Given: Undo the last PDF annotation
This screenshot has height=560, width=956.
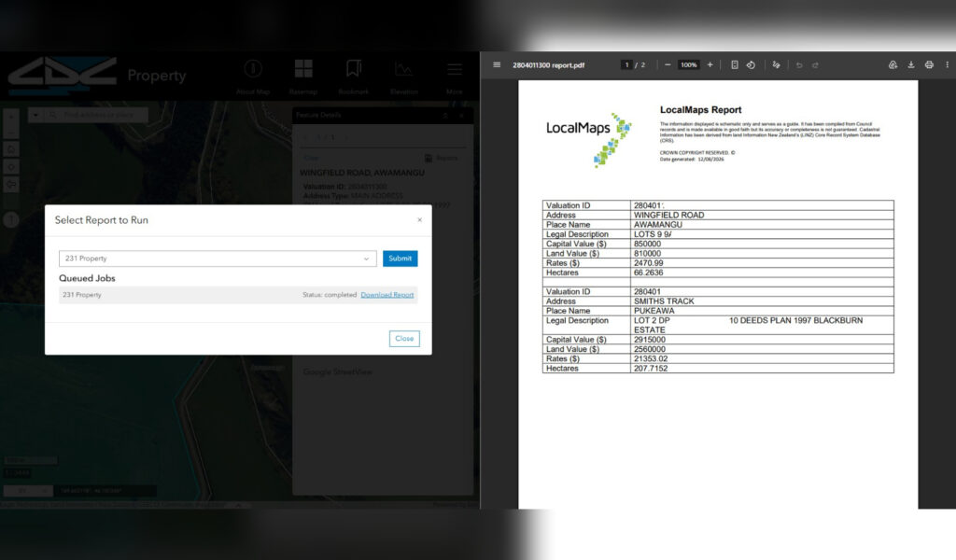Looking at the screenshot, I should pyautogui.click(x=799, y=64).
